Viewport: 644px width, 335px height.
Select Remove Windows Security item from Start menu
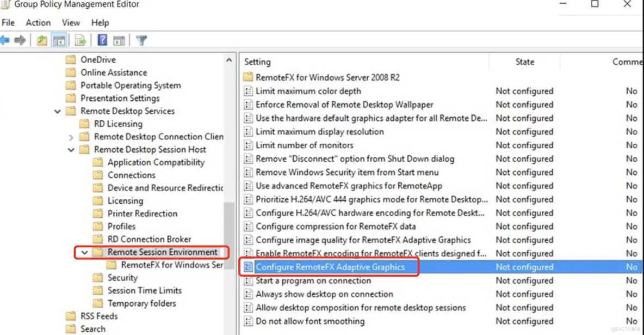point(347,173)
